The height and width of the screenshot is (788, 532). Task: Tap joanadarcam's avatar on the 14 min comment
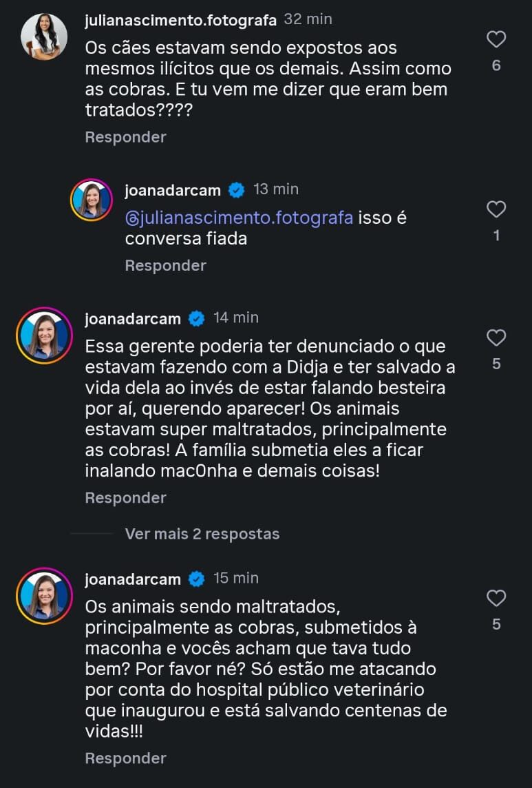pyautogui.click(x=44, y=335)
